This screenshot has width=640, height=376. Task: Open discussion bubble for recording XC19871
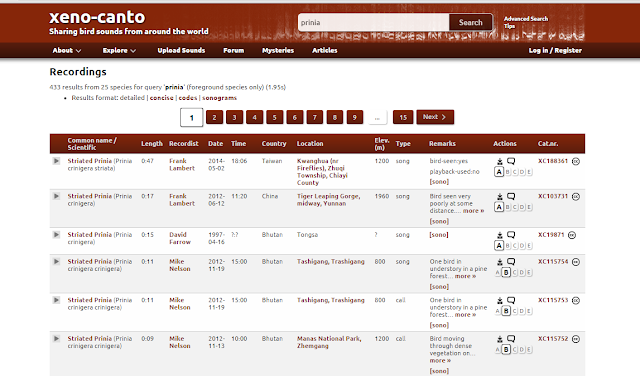511,235
